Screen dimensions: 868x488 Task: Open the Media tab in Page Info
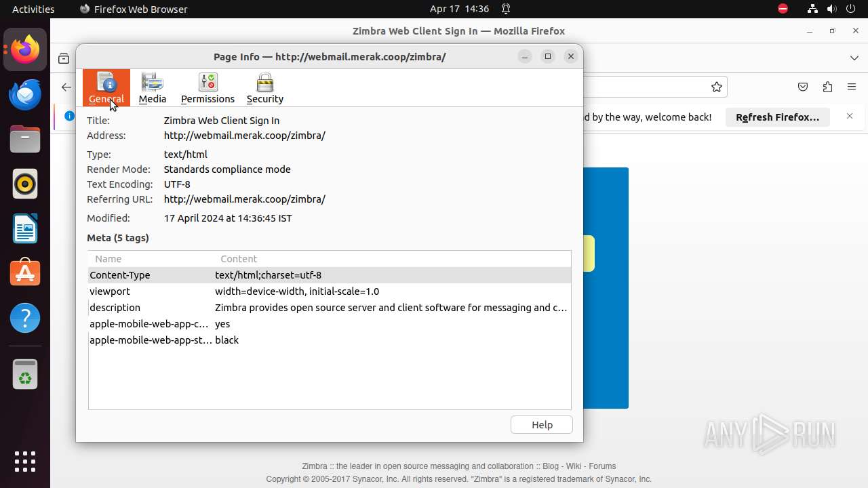point(153,88)
